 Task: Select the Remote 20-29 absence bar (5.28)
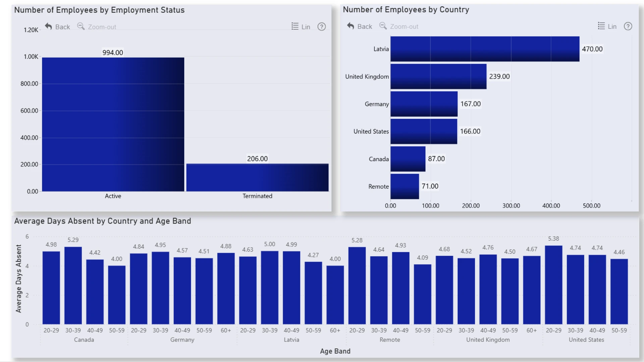pyautogui.click(x=357, y=286)
